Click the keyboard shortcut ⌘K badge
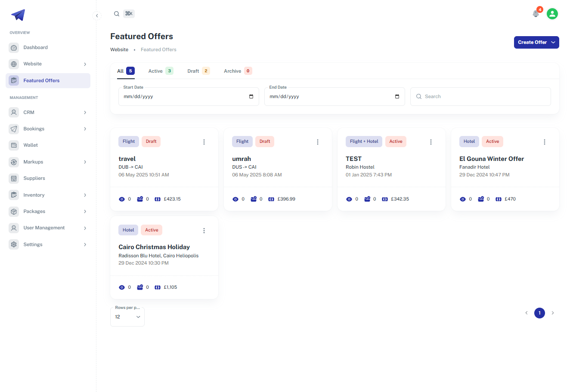This screenshot has height=392, width=573. click(129, 14)
